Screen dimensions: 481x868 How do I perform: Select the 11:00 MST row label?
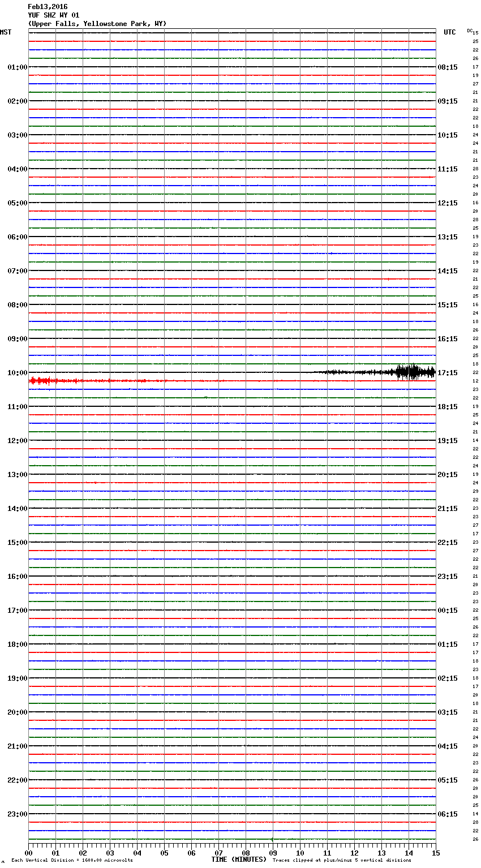pyautogui.click(x=18, y=407)
